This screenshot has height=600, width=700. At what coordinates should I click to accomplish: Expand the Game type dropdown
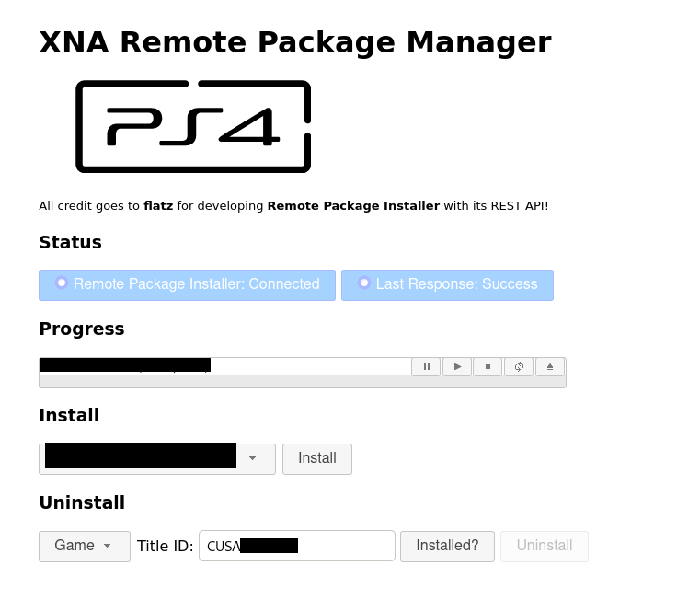(85, 546)
